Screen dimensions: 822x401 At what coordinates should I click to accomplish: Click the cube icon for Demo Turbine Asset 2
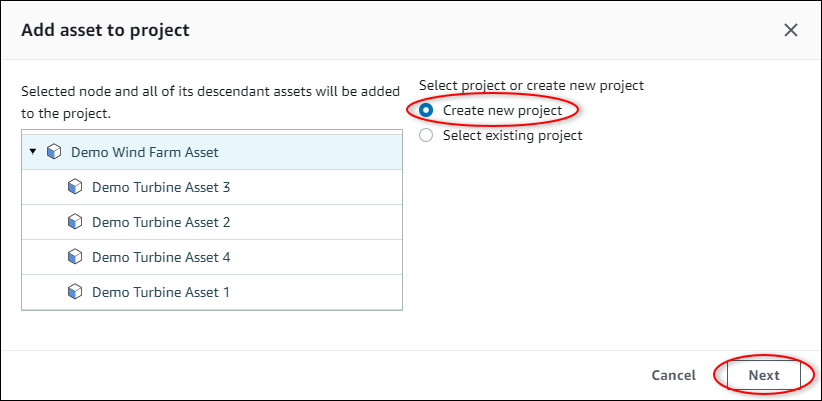[x=74, y=222]
